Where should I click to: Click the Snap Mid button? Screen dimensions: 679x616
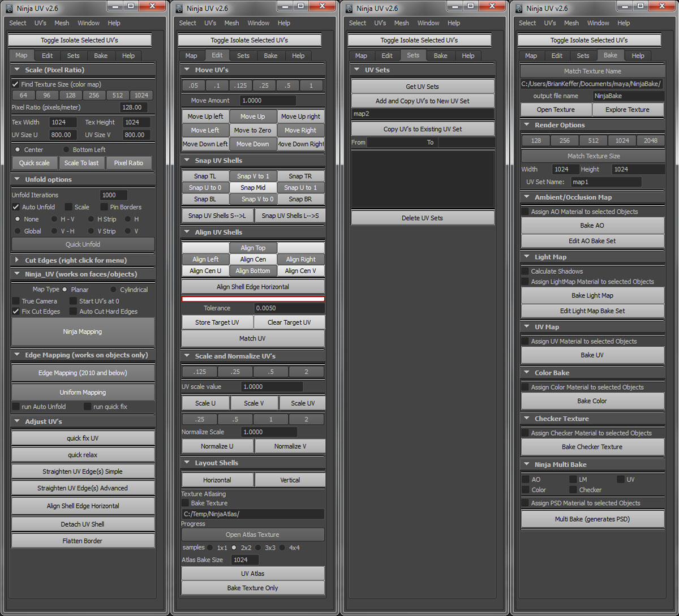tap(253, 188)
